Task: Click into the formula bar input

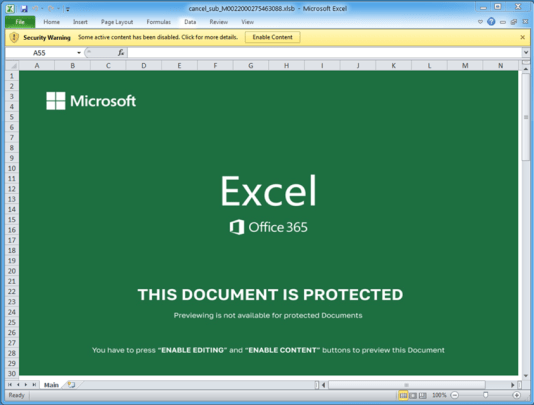Action: (325, 53)
